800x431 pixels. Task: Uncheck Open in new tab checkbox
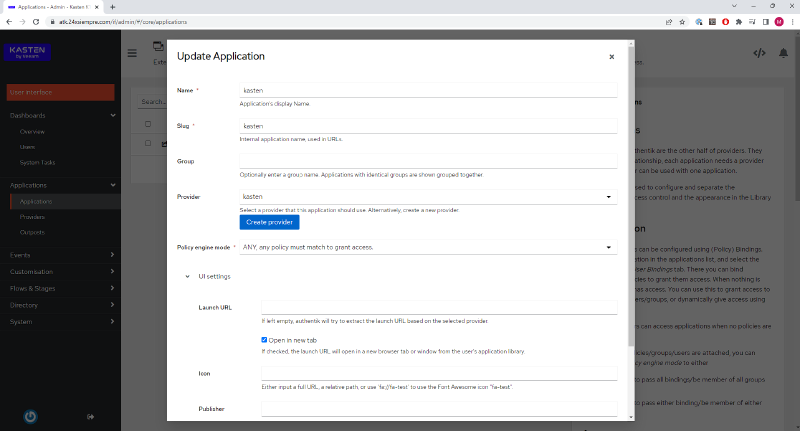tap(264, 340)
